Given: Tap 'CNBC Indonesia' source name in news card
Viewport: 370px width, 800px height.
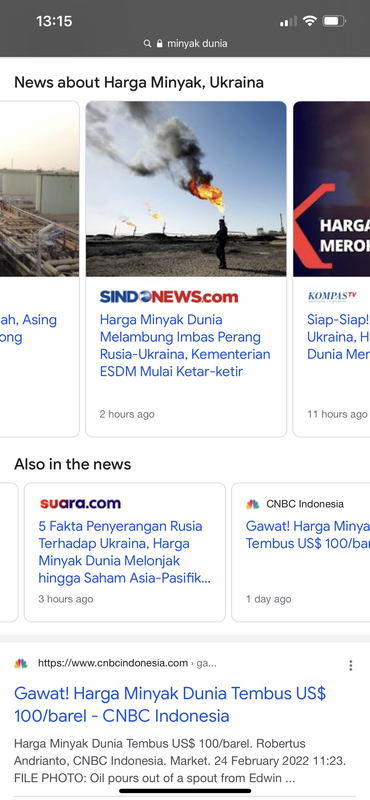Looking at the screenshot, I should point(305,504).
